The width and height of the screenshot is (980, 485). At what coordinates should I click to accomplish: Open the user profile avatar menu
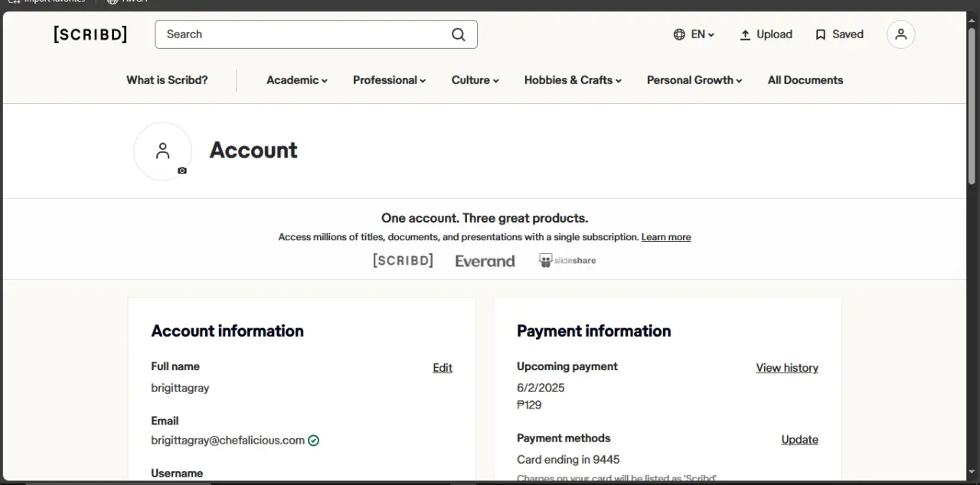pos(901,34)
